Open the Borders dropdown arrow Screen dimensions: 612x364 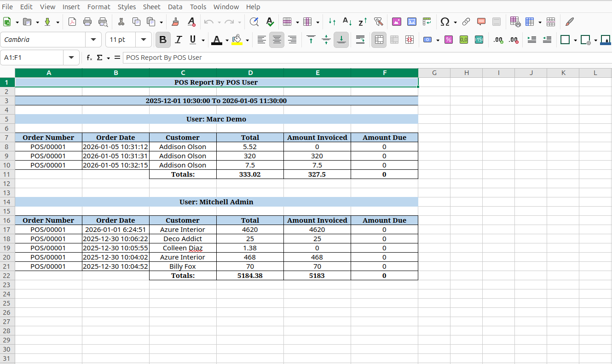575,40
